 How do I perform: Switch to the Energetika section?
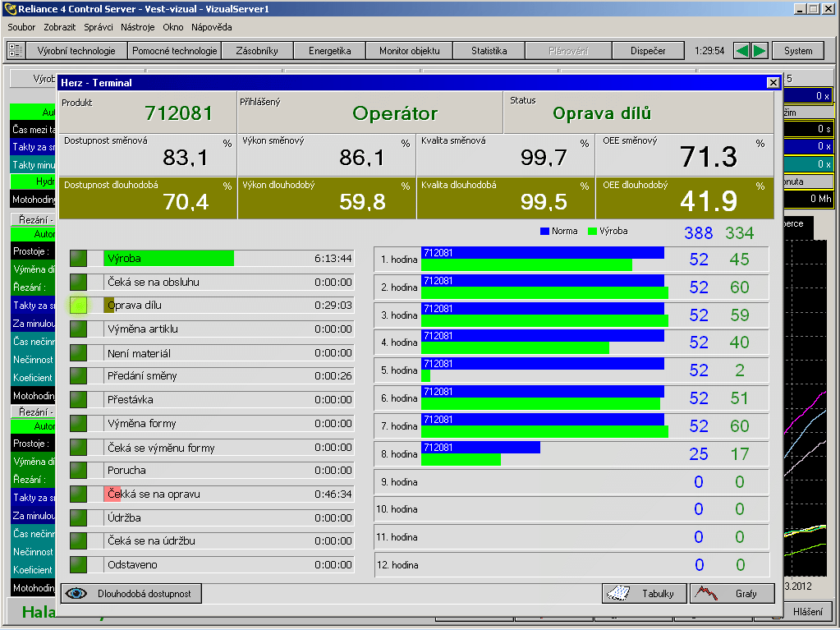pos(330,51)
